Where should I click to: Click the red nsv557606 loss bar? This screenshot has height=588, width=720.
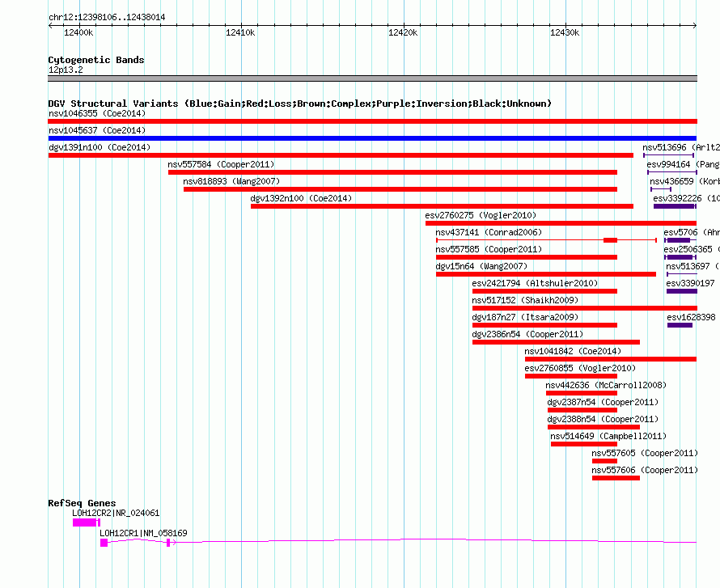pyautogui.click(x=616, y=478)
